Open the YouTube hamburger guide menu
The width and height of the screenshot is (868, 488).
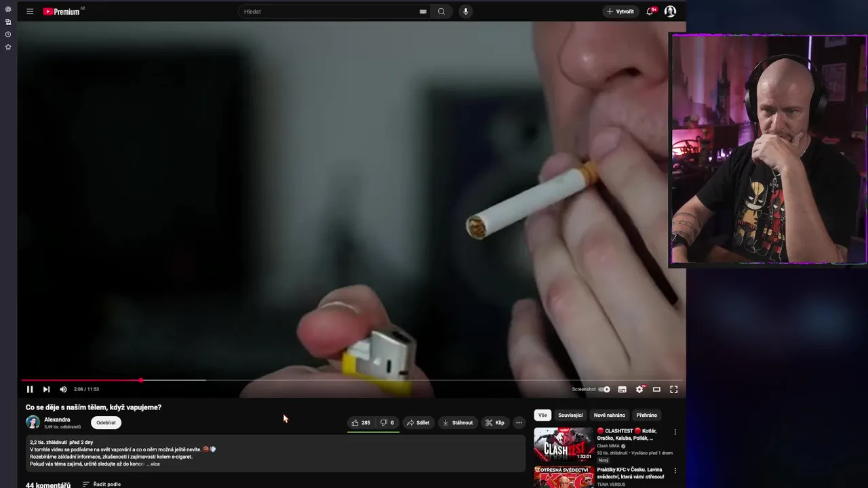click(x=30, y=12)
